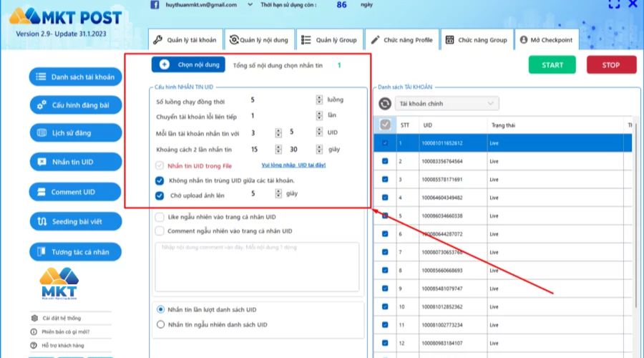Click into the comment content text area
Viewport: 644px width, 358px height.
[257, 267]
